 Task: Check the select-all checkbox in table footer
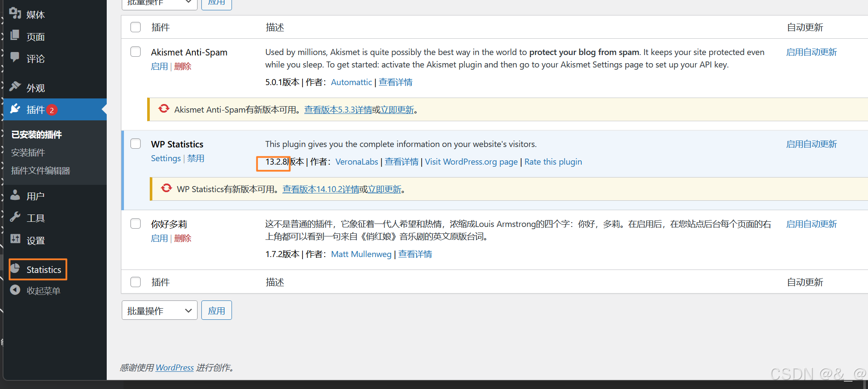[x=136, y=282]
